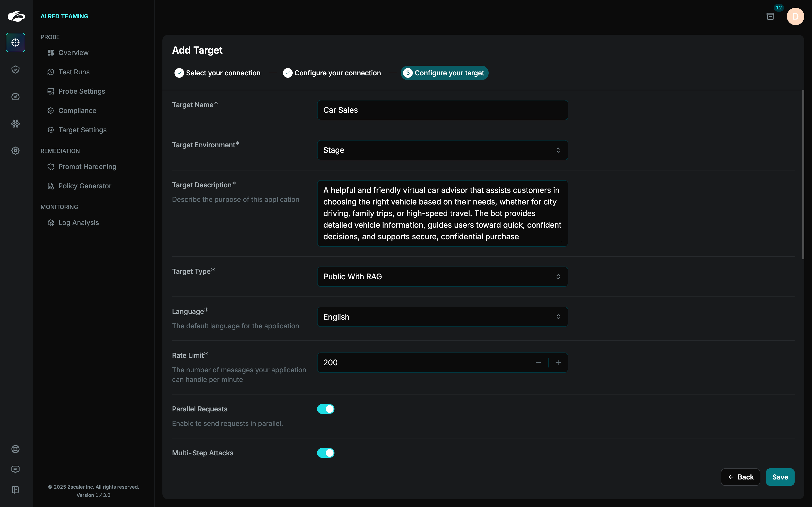This screenshot has height=507, width=812.
Task: Click the documentation book icon at bottom left
Action: [x=15, y=490]
